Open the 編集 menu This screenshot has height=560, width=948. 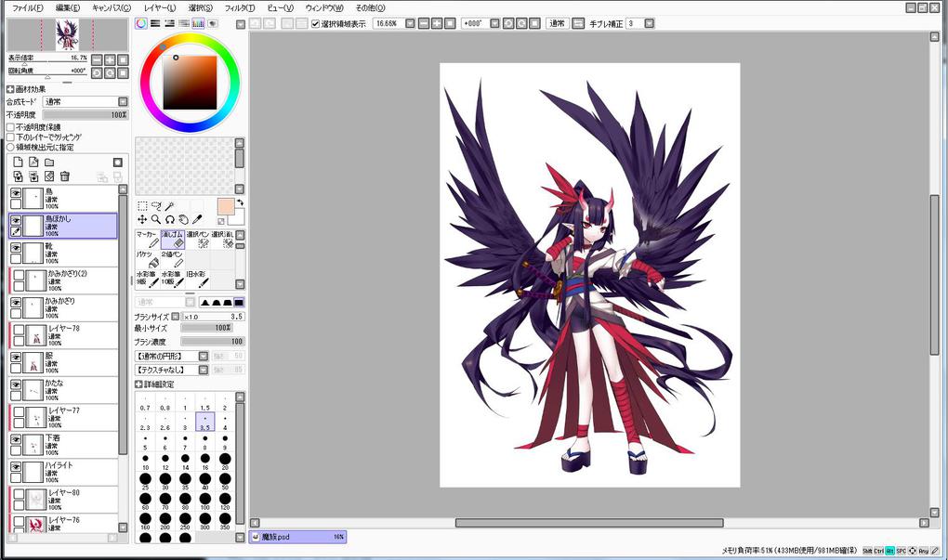(68, 7)
